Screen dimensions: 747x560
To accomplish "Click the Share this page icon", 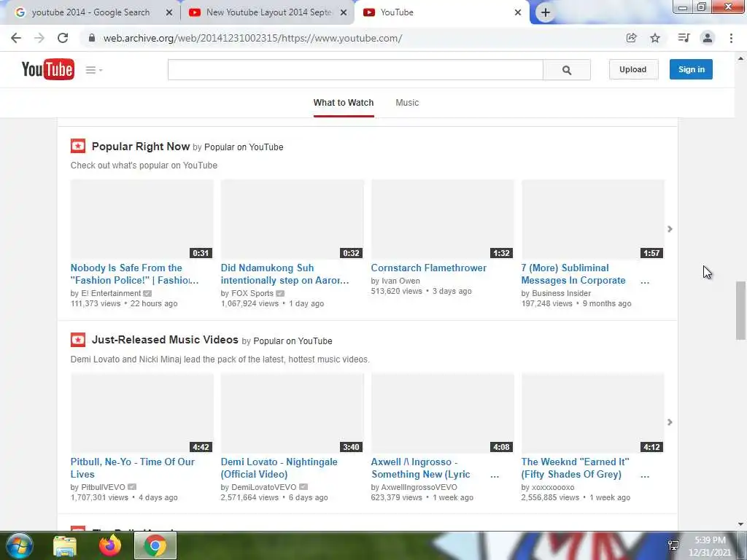I will coord(631,38).
